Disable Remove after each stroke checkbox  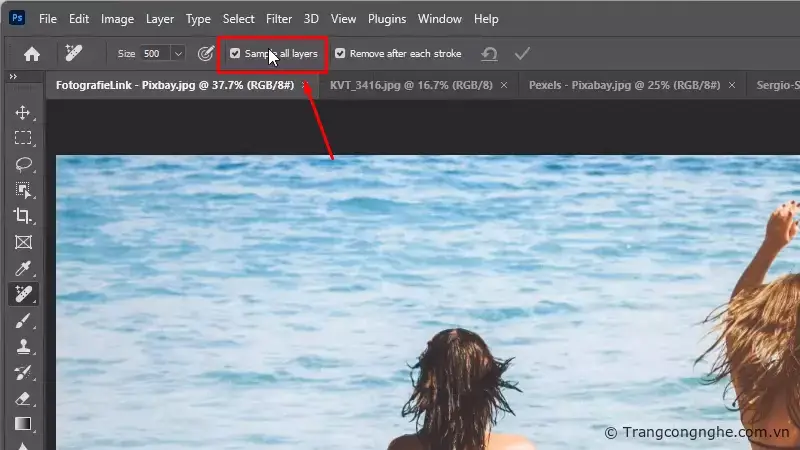click(x=340, y=54)
